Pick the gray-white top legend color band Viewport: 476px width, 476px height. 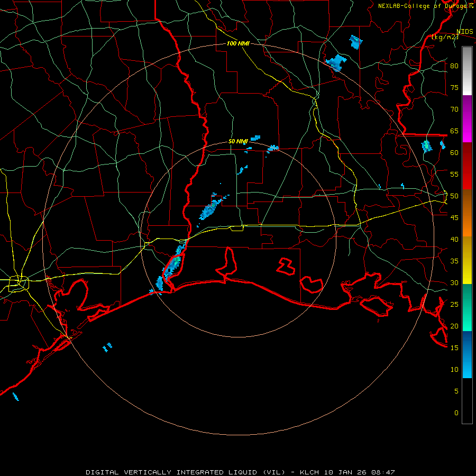click(467, 71)
